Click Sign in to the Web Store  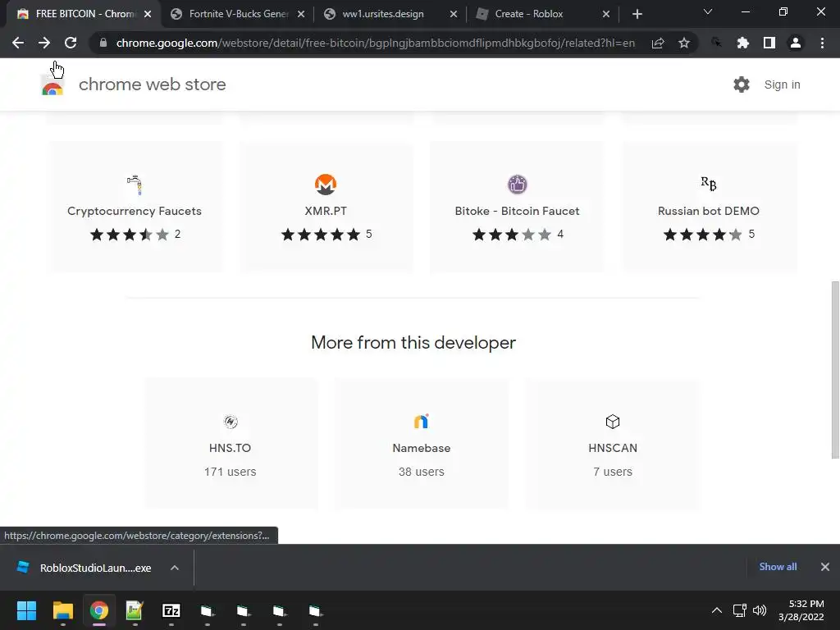point(782,84)
